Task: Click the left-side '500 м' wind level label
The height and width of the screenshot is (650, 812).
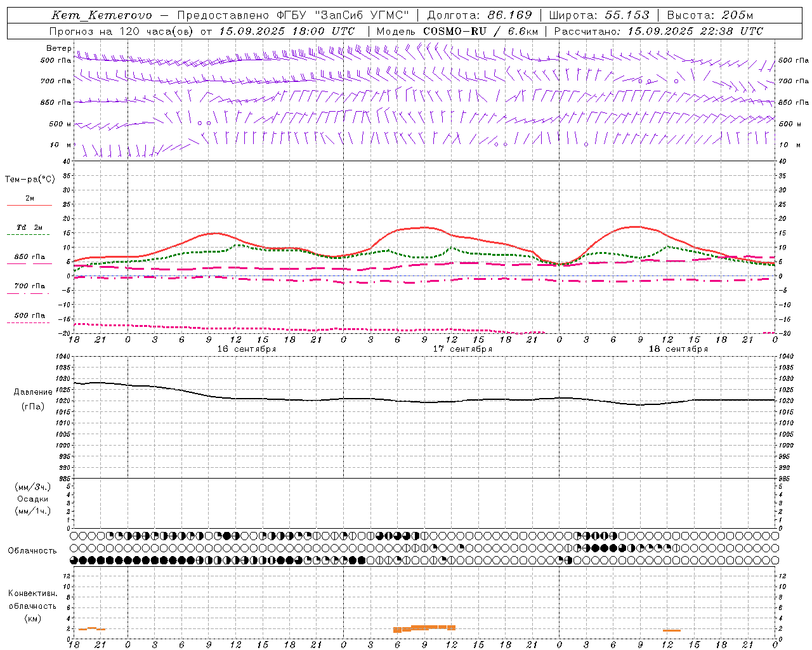Action: [x=60, y=124]
